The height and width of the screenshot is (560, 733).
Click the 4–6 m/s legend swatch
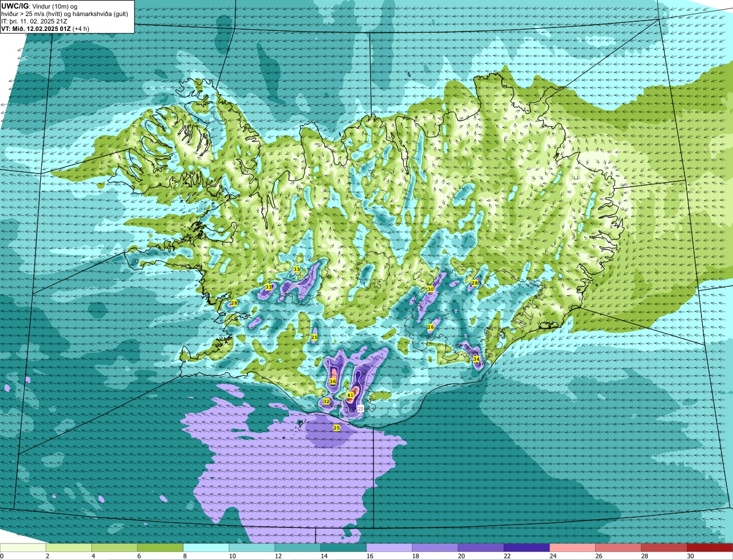pos(115,547)
